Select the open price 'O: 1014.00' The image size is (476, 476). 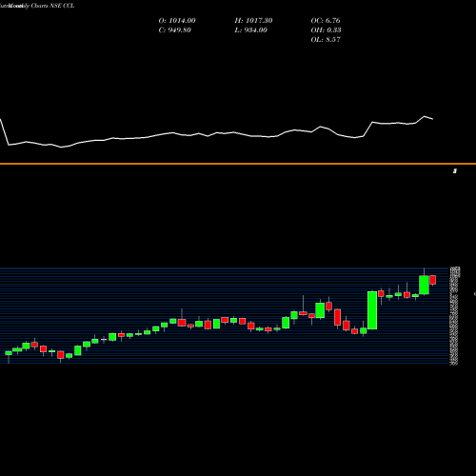(177, 21)
